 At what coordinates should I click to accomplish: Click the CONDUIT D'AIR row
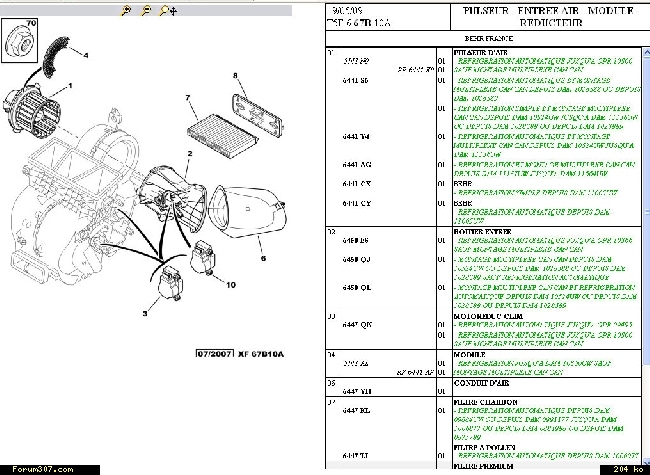point(480,382)
